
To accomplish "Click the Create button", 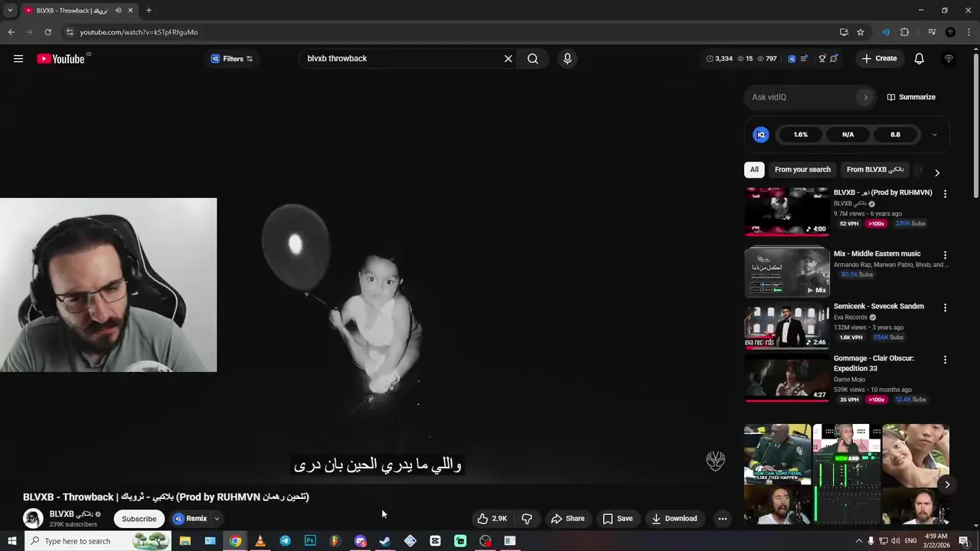I will [879, 59].
